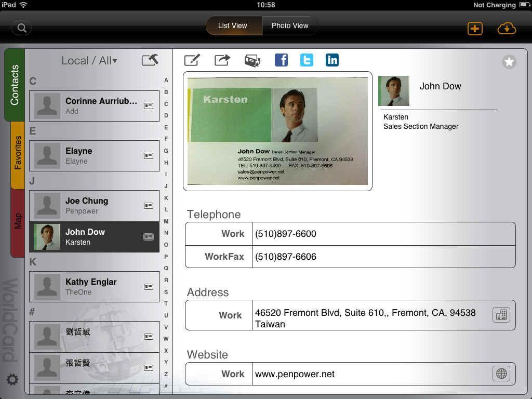Jump to letter K in alphabet index
This screenshot has width=532, height=399.
point(166,198)
